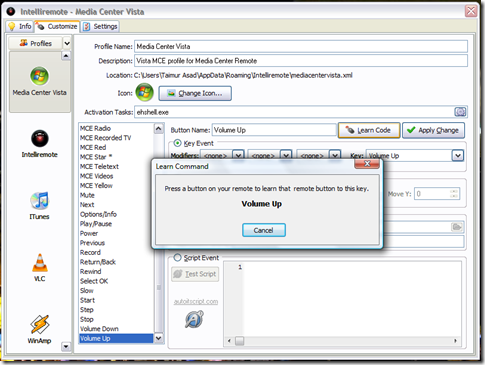
Task: Close the Learn Command dialog
Action: pos(367,164)
